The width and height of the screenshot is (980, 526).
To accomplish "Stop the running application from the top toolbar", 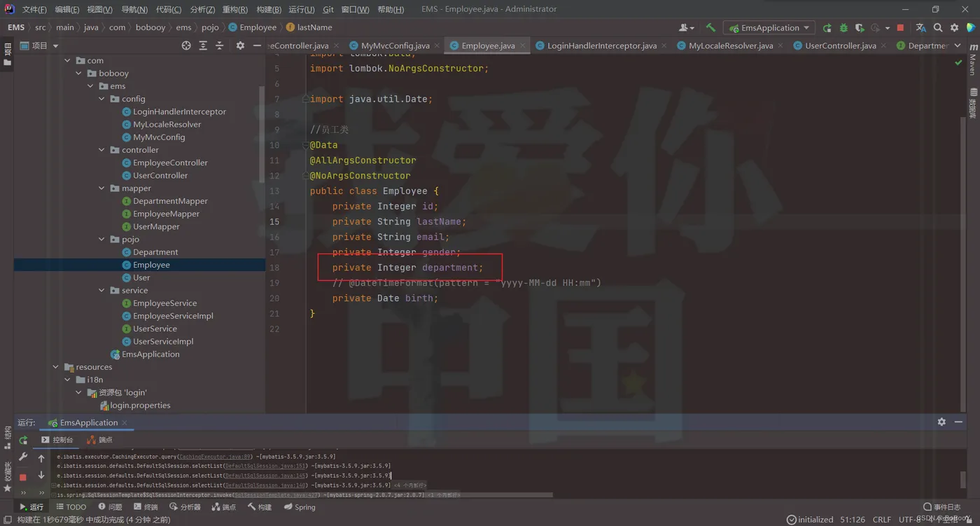I will point(900,28).
